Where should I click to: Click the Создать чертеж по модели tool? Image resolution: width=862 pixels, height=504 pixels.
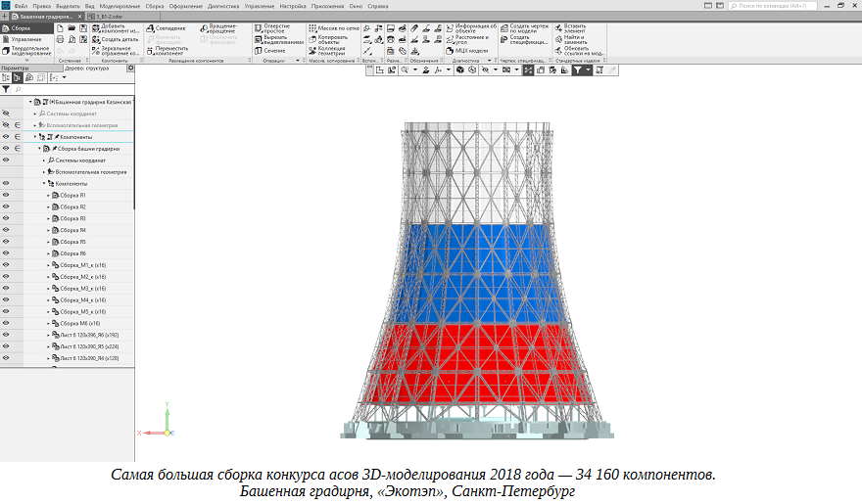click(524, 28)
